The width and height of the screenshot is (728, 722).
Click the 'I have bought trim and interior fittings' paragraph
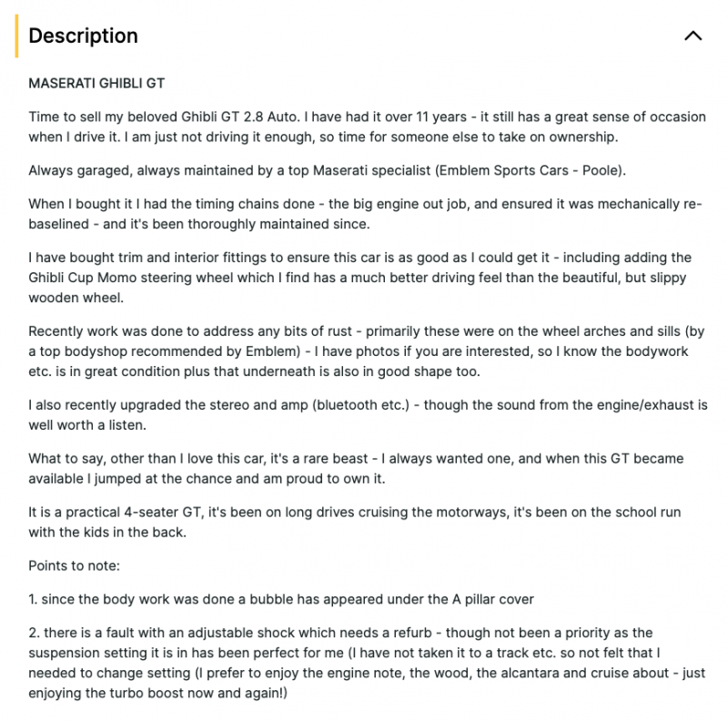click(359, 278)
